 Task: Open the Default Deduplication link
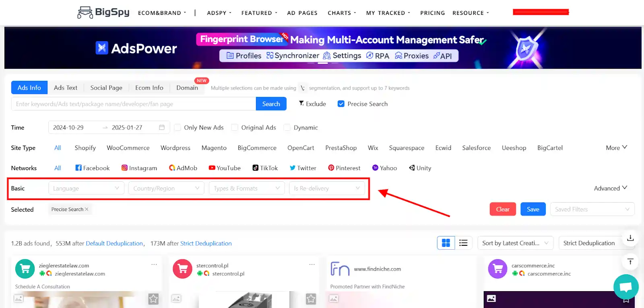tap(114, 243)
